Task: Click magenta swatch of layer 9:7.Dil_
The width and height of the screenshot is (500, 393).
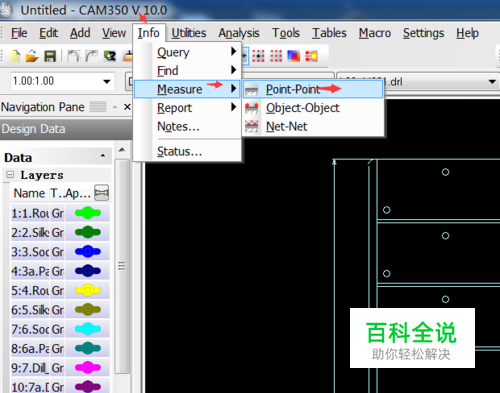Action: tap(88, 367)
